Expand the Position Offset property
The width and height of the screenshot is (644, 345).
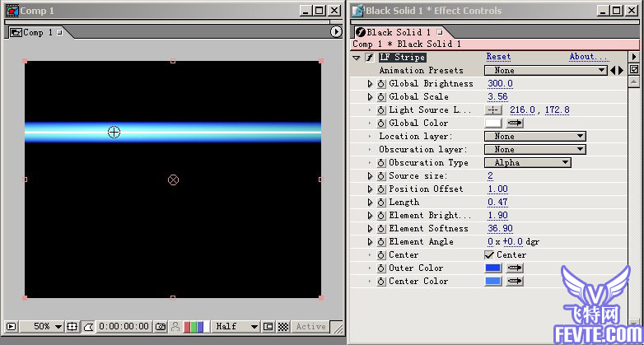(370, 189)
